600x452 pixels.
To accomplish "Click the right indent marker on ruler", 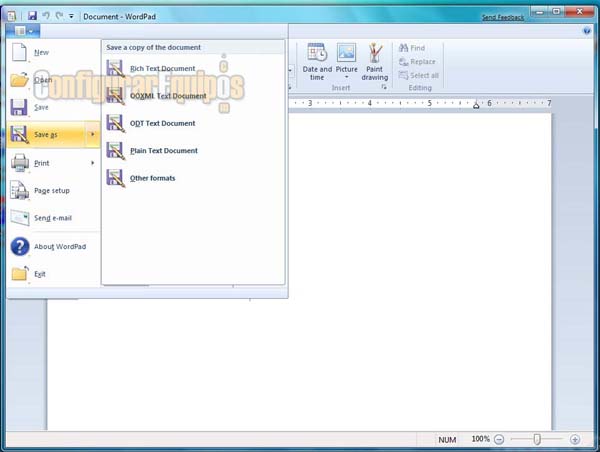I will click(x=476, y=104).
